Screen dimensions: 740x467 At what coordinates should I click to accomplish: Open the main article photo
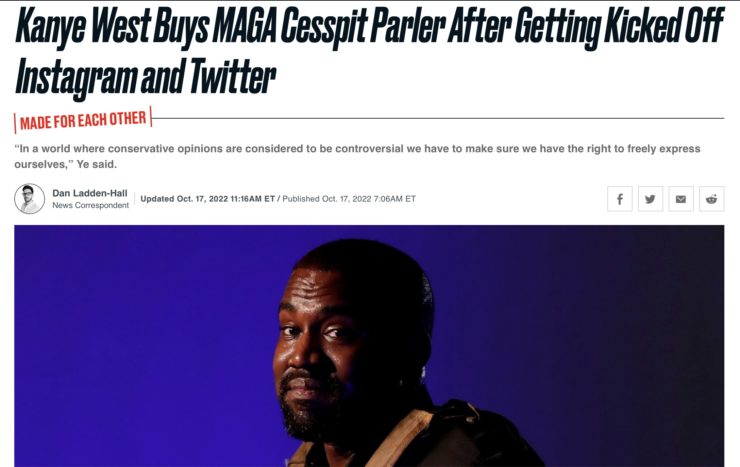[x=369, y=346]
